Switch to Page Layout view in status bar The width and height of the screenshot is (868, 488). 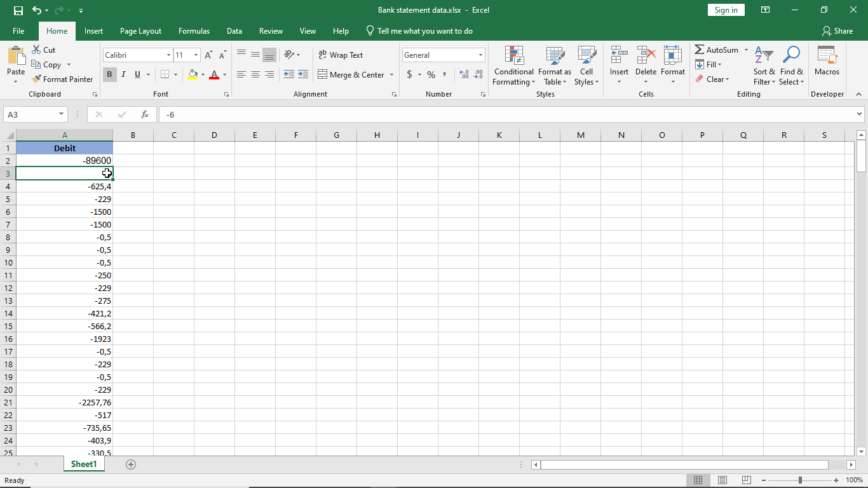point(722,480)
